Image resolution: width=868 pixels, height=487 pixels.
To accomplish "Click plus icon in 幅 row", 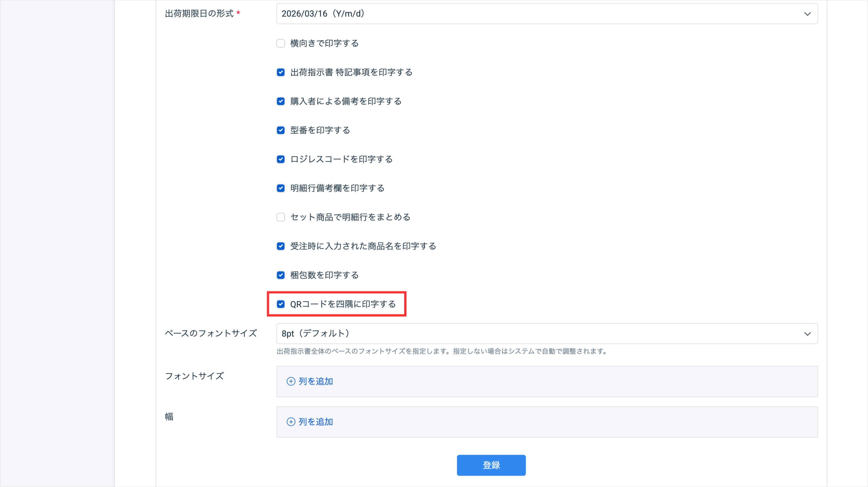I will 291,422.
